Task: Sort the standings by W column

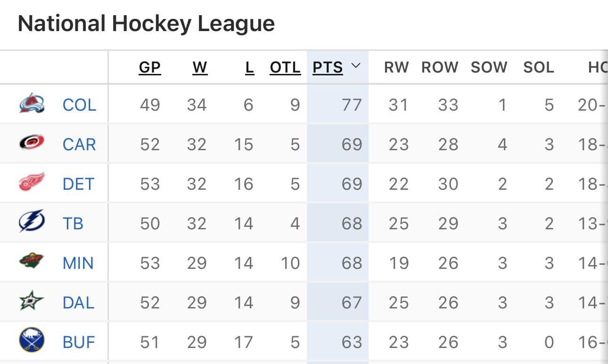Action: 200,66
